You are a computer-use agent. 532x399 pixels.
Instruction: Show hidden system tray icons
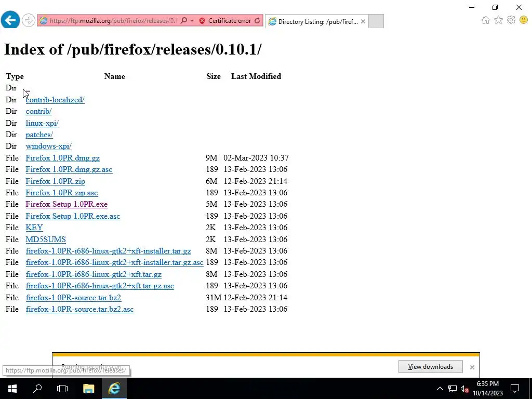pos(440,389)
